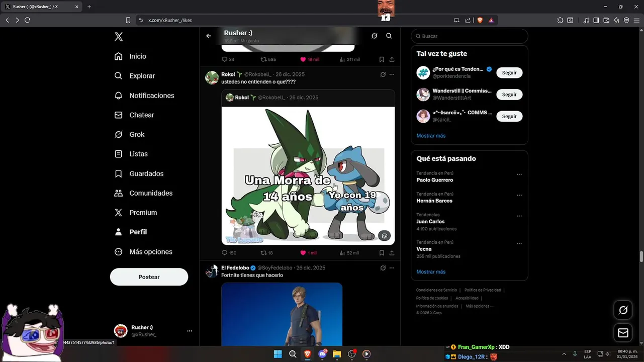Open Juan Carlos trend
This screenshot has width=644, height=362.
[430, 221]
